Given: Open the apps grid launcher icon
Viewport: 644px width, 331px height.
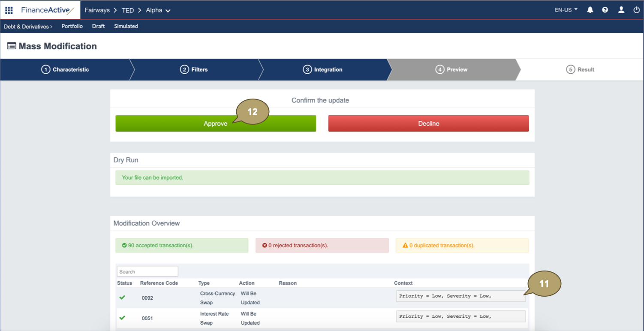Looking at the screenshot, I should (9, 10).
